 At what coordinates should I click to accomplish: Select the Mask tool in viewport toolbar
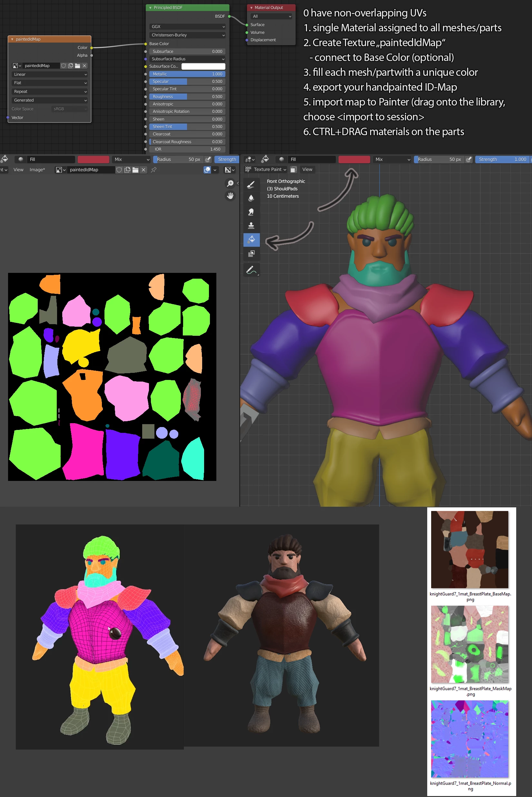(251, 254)
